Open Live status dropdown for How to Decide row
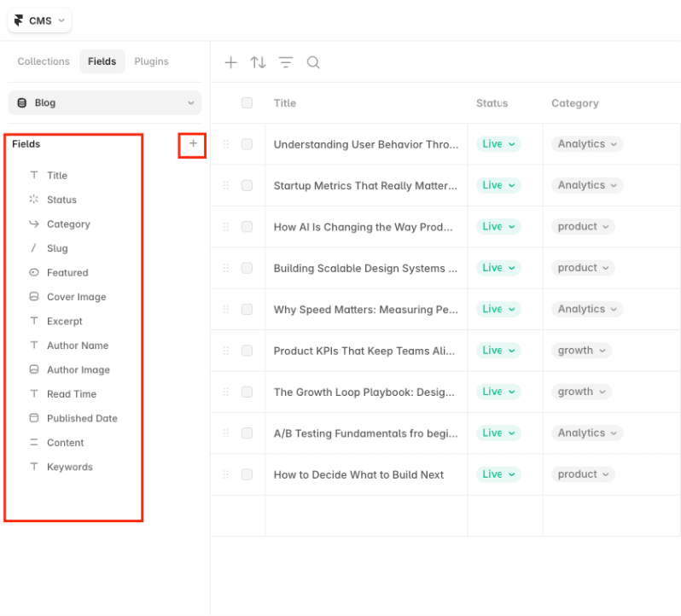Image resolution: width=681 pixels, height=616 pixels. click(x=498, y=474)
